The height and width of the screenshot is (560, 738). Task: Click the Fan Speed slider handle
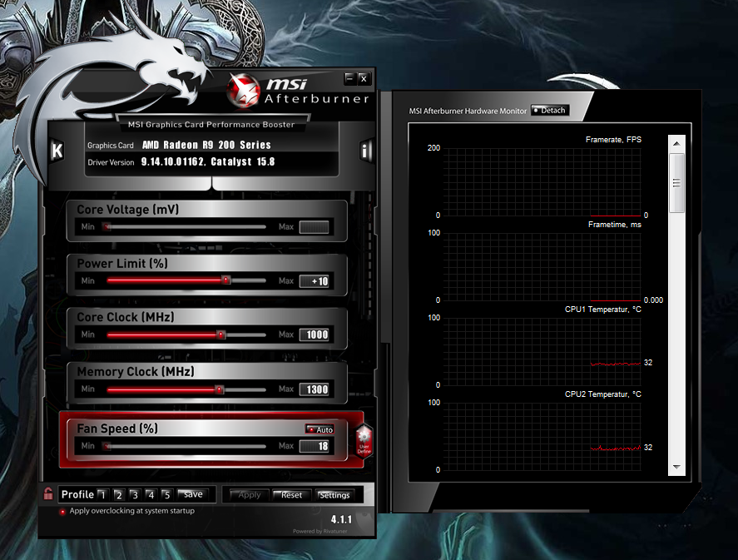click(x=107, y=446)
